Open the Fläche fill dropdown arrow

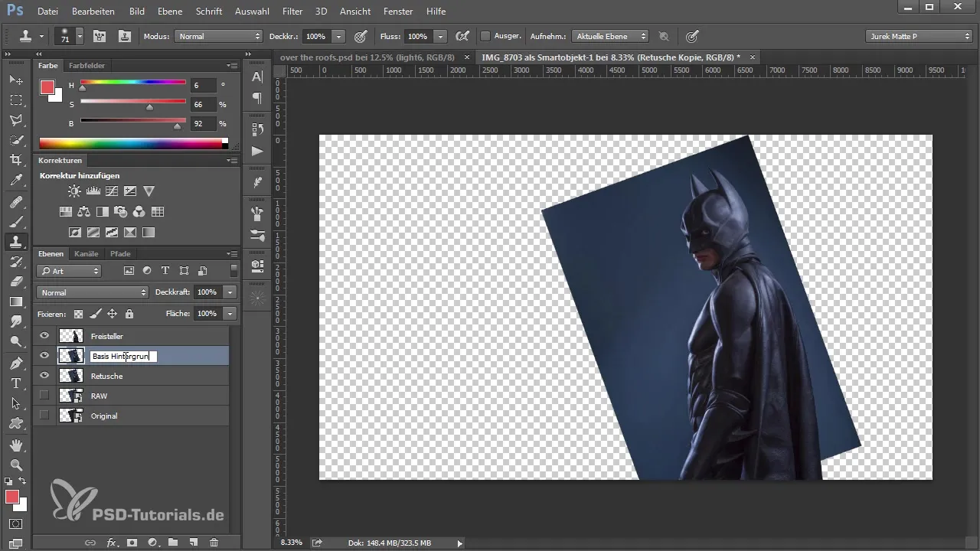230,314
